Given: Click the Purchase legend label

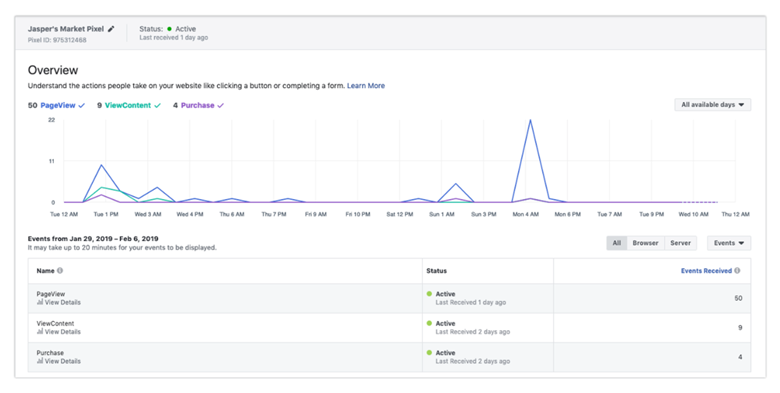Looking at the screenshot, I should pos(197,105).
